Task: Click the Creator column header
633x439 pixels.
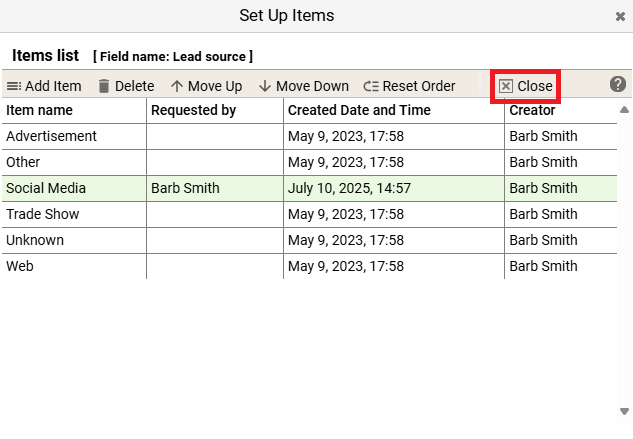Action: click(561, 110)
